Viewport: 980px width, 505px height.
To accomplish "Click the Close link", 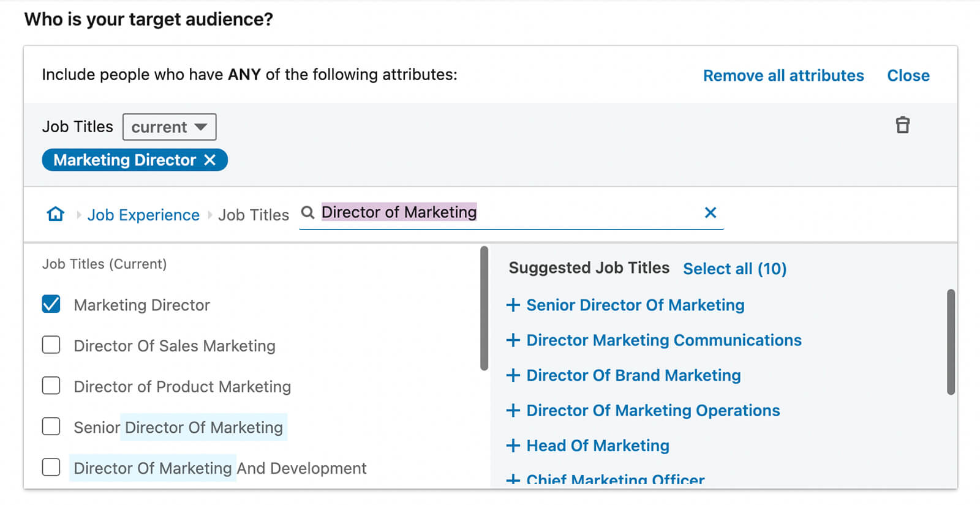I will point(908,75).
